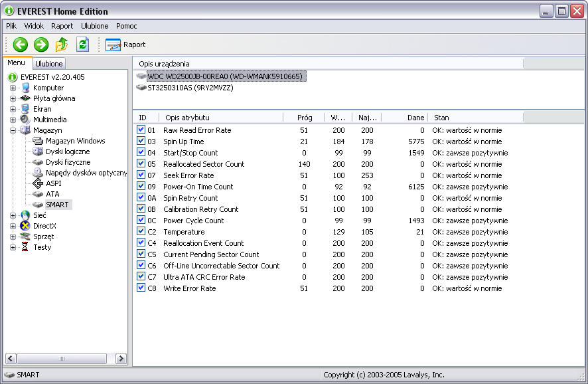Open the ASPI icon in the tree
The width and height of the screenshot is (588, 384).
click(x=38, y=183)
